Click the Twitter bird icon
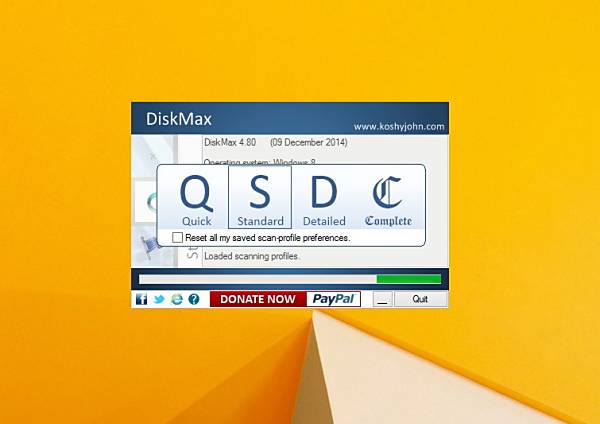The image size is (600, 424). tap(158, 299)
